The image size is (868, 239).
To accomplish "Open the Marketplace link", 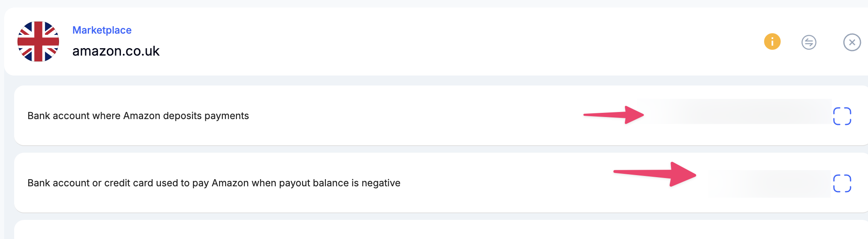I will coord(102,30).
